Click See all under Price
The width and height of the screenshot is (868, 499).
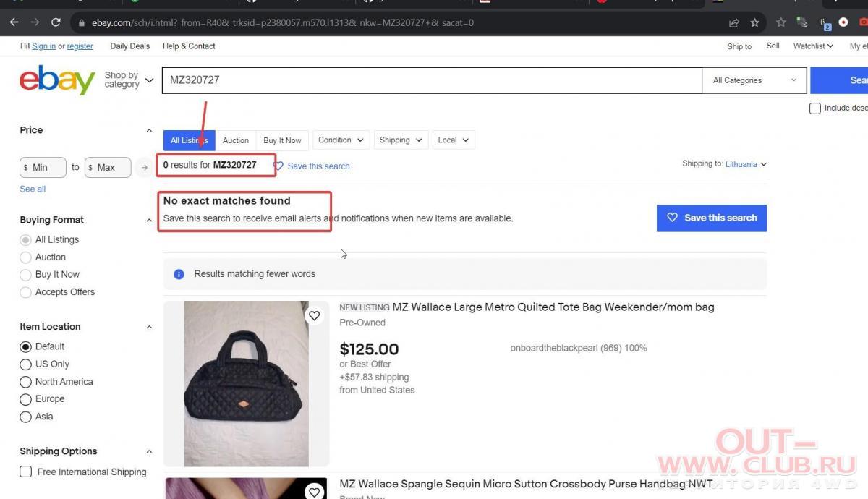[33, 189]
